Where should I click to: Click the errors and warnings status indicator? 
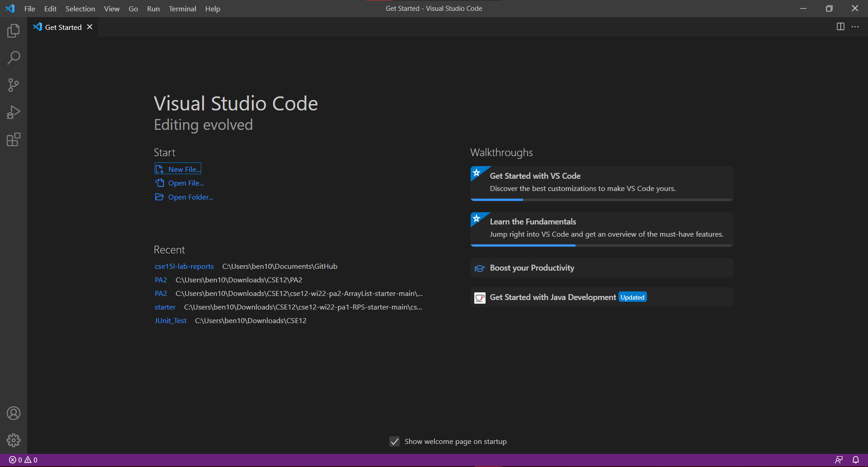tap(23, 460)
